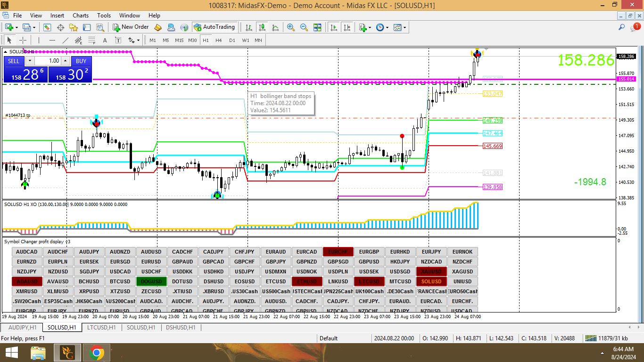Toggle chart Auto Scroll
644x362 pixels.
pyautogui.click(x=334, y=27)
